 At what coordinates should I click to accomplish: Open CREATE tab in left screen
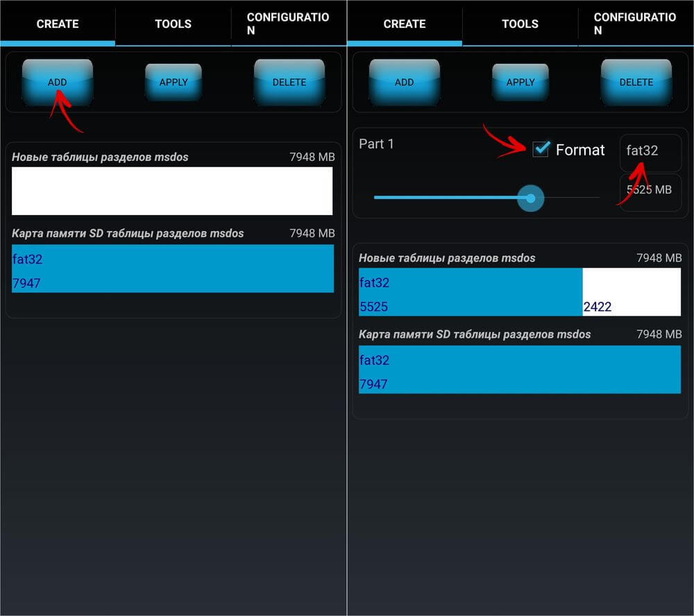(x=58, y=24)
